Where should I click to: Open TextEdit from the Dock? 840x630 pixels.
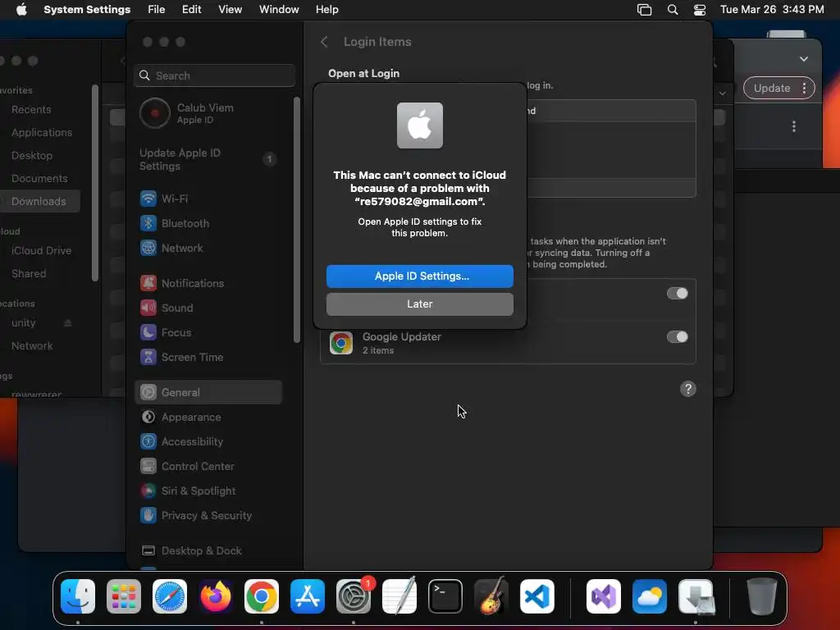399,596
